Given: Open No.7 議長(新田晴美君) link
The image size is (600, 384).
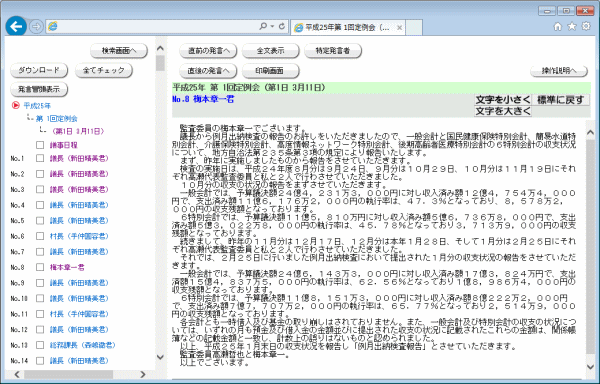Looking at the screenshot, I should pyautogui.click(x=79, y=252).
